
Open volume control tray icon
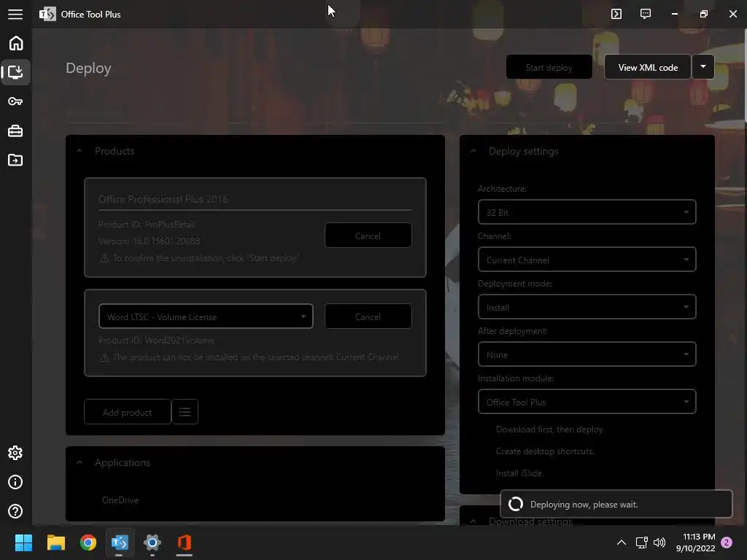tap(659, 542)
